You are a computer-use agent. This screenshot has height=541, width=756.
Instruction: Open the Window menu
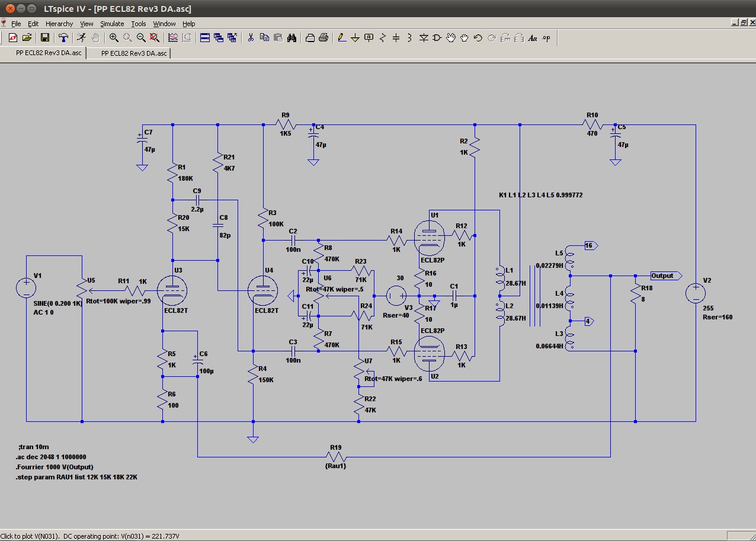164,24
